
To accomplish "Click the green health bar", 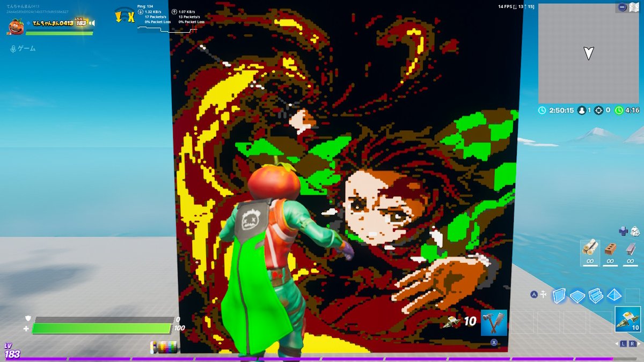I will pyautogui.click(x=101, y=328).
